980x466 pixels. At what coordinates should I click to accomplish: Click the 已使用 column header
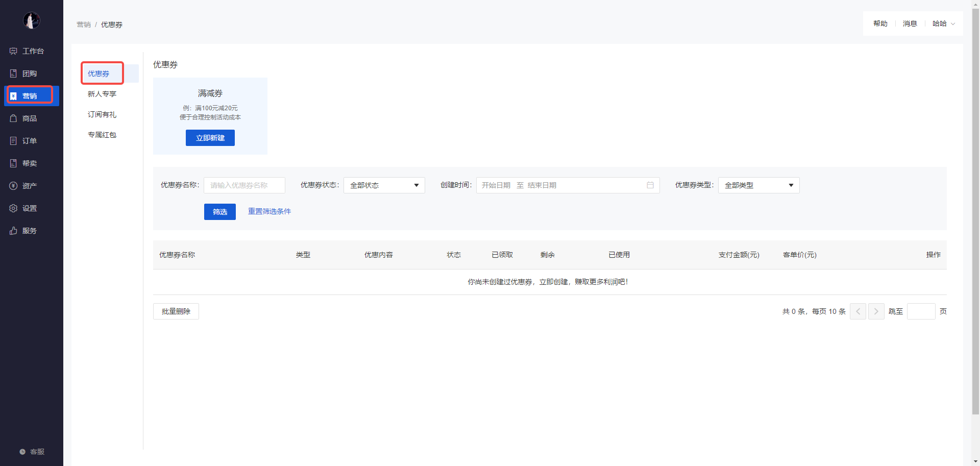coord(619,255)
